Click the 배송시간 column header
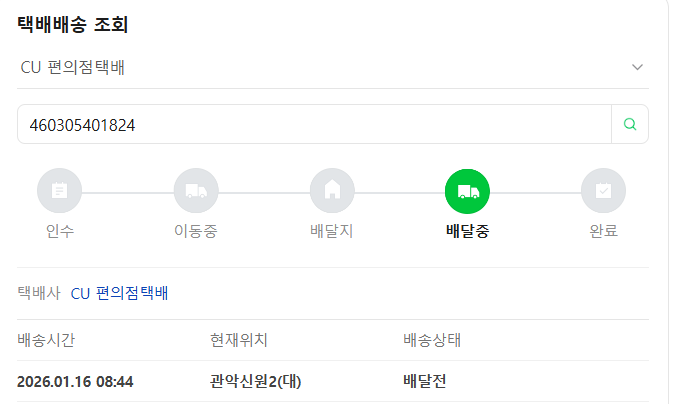The width and height of the screenshot is (675, 404). click(x=46, y=340)
